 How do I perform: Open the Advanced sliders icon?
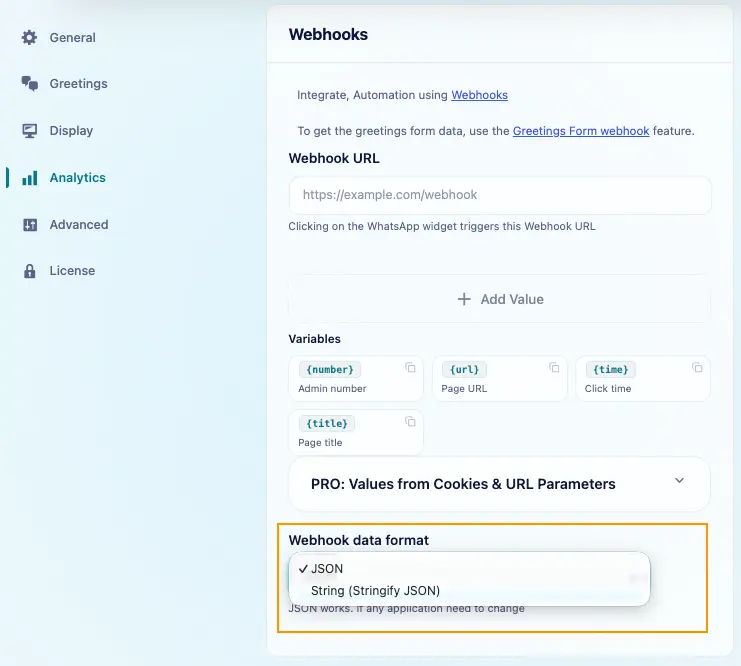29,225
